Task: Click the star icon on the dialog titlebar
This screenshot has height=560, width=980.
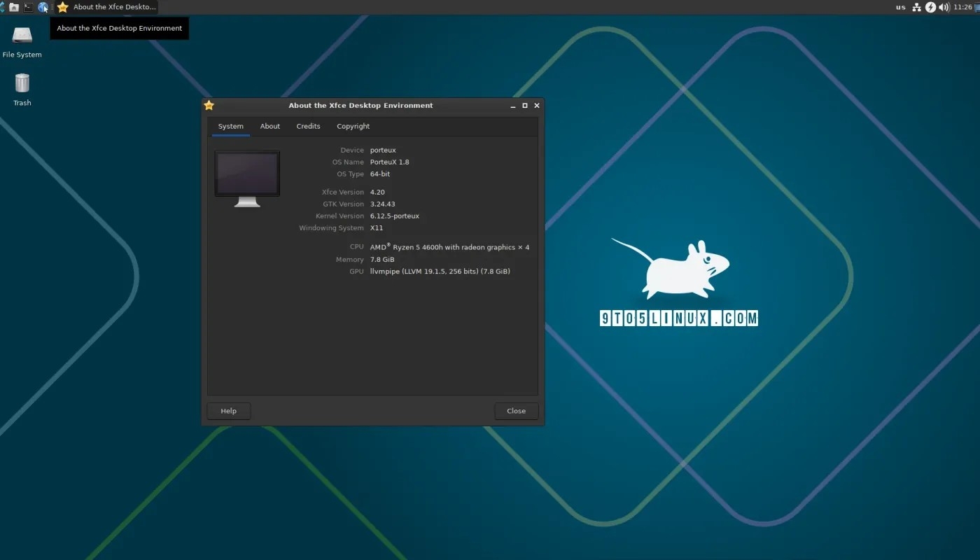Action: [x=209, y=105]
